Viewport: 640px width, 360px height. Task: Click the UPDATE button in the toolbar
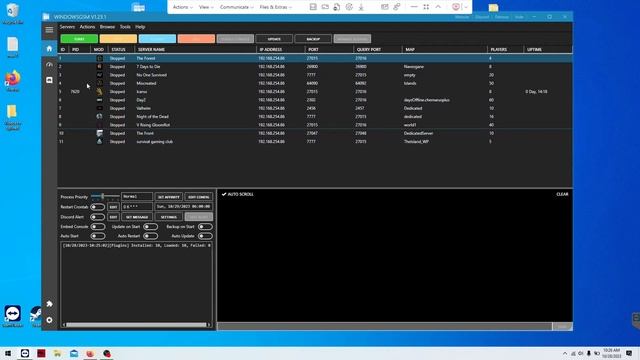[274, 39]
